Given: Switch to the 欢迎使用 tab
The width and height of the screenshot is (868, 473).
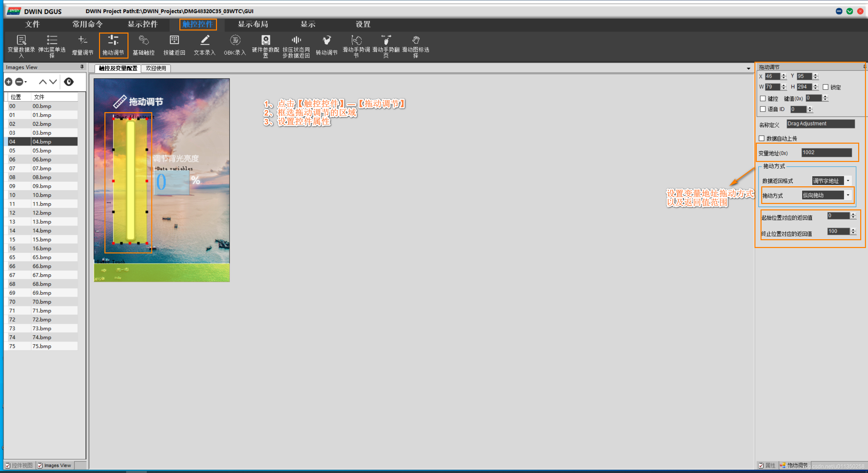Looking at the screenshot, I should pos(156,68).
